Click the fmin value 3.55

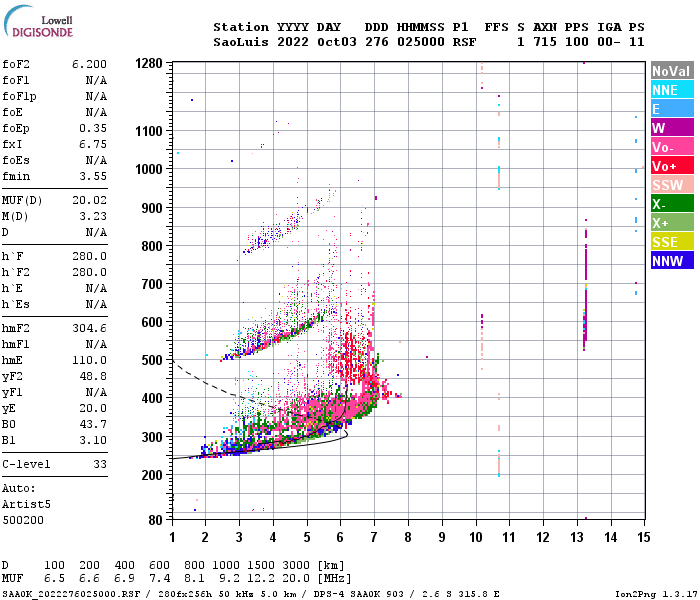click(x=93, y=176)
